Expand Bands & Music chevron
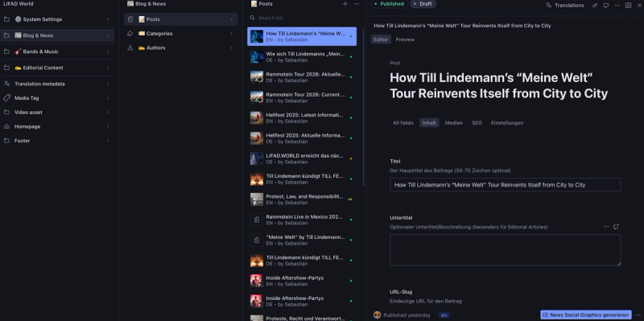This screenshot has height=321, width=644. [x=108, y=51]
